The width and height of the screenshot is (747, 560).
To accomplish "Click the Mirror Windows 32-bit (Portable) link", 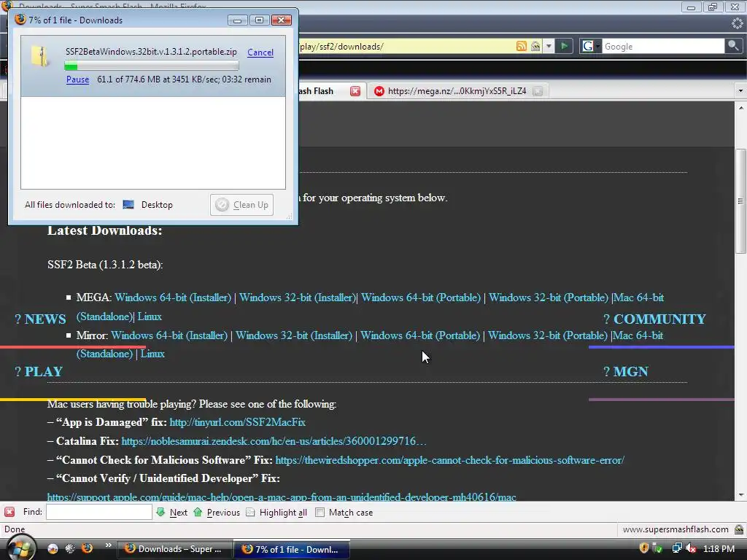I will [547, 335].
